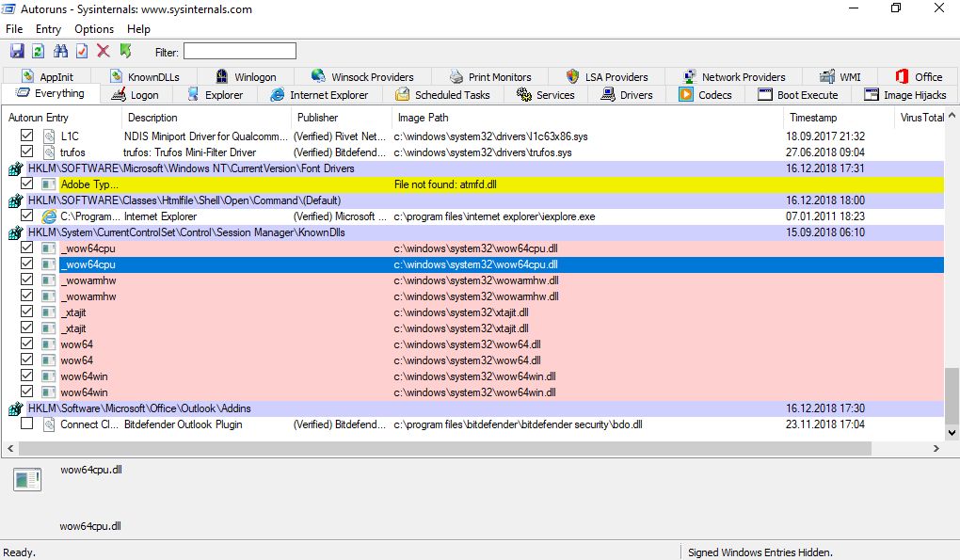The image size is (960, 560).
Task: Toggle checkbox of first wow64win entry
Action: tap(27, 376)
